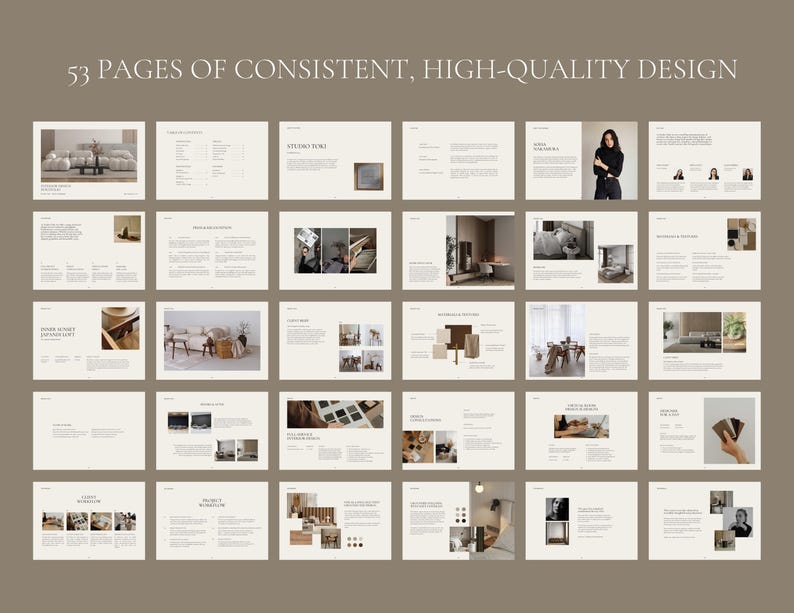Click the woman's portrait on the Sofia Nakamura page
Screen dimensions: 794x613
pos(610,160)
